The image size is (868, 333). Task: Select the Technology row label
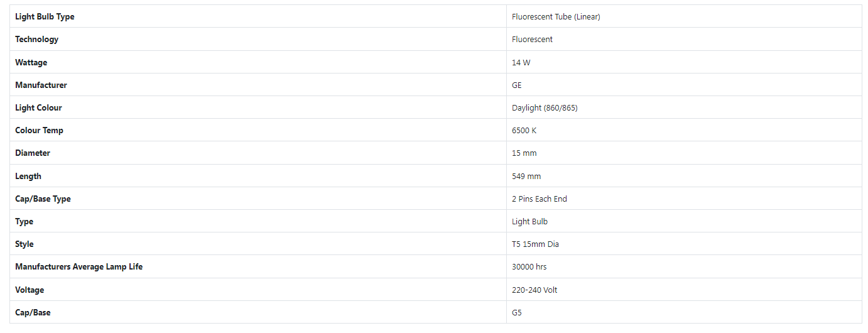tap(36, 40)
